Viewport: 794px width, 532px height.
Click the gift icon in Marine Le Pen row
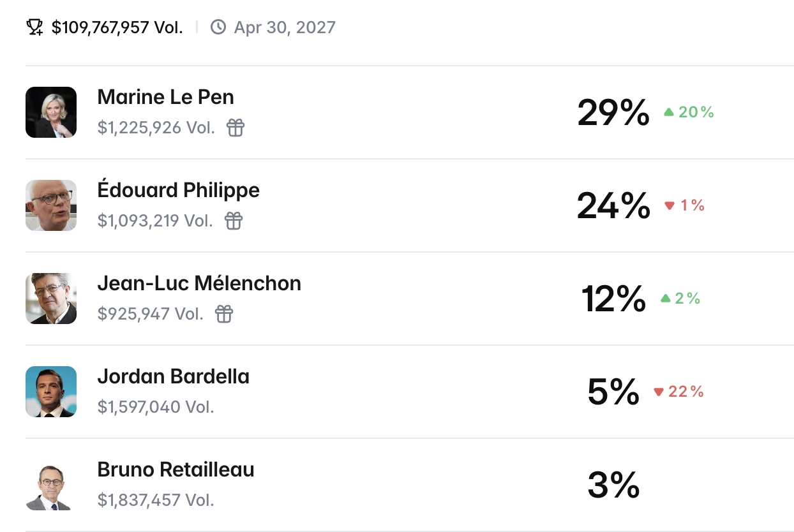(236, 128)
